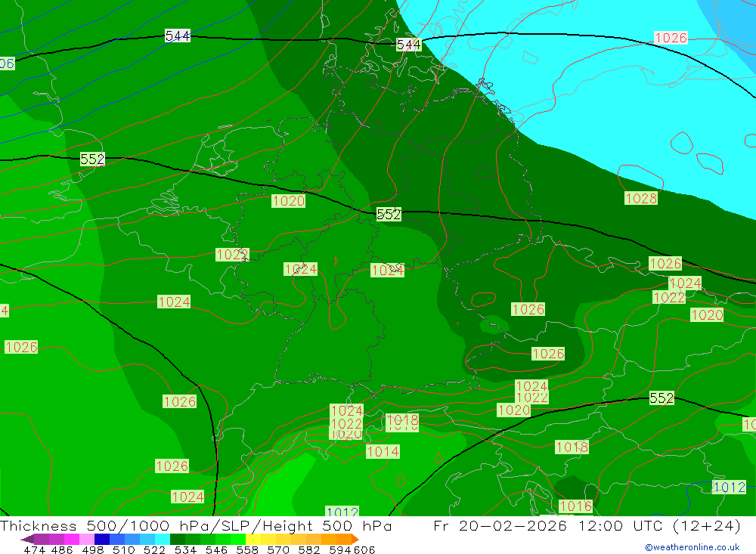This screenshot has width=756, height=554.
Task: Pick the first yellow legend swatch
Action: 253,539
